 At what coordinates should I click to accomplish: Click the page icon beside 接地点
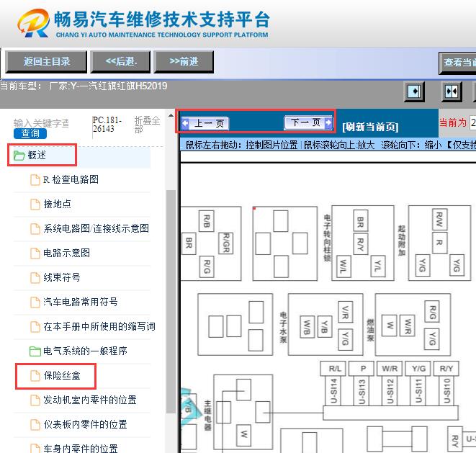(35, 205)
